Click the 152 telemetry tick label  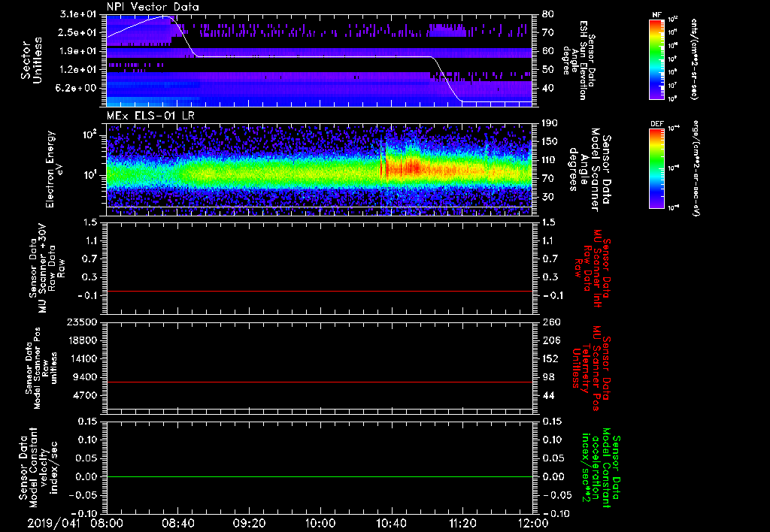pos(550,358)
